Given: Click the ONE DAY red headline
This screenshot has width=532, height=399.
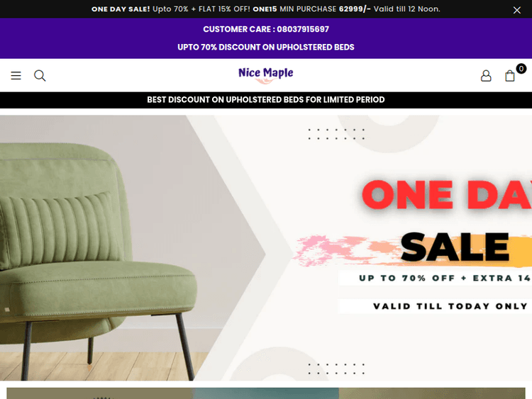Looking at the screenshot, I should pos(447,194).
